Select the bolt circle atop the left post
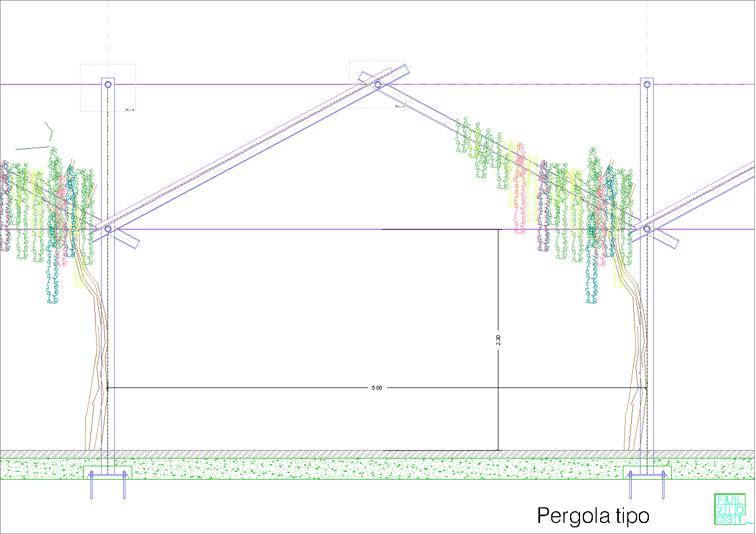The height and width of the screenshot is (534, 756). click(x=108, y=85)
